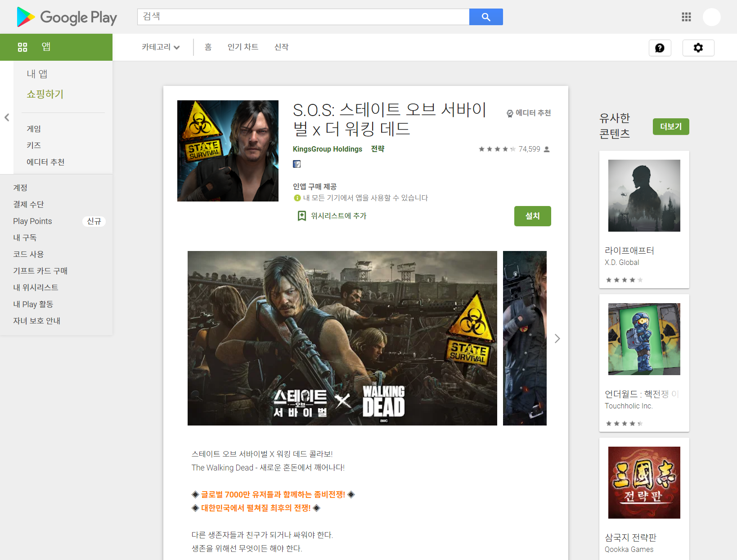
Task: Click the green info icon about devices
Action: 297,198
